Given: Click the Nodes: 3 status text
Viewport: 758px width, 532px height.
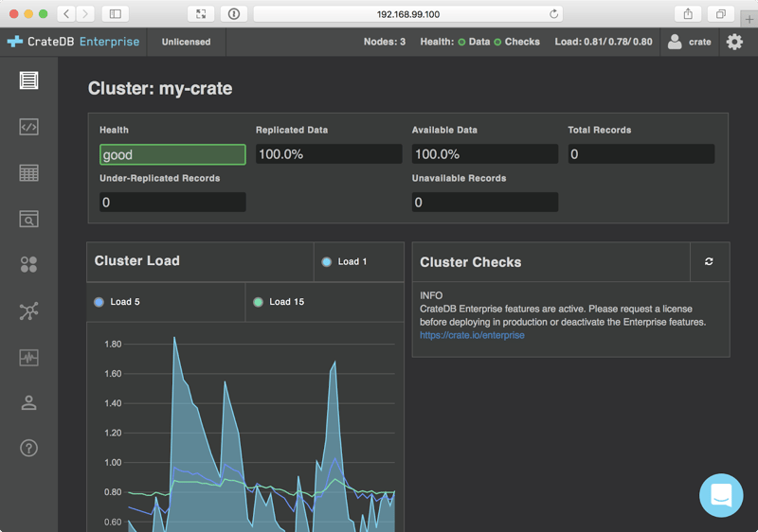Looking at the screenshot, I should pos(385,42).
